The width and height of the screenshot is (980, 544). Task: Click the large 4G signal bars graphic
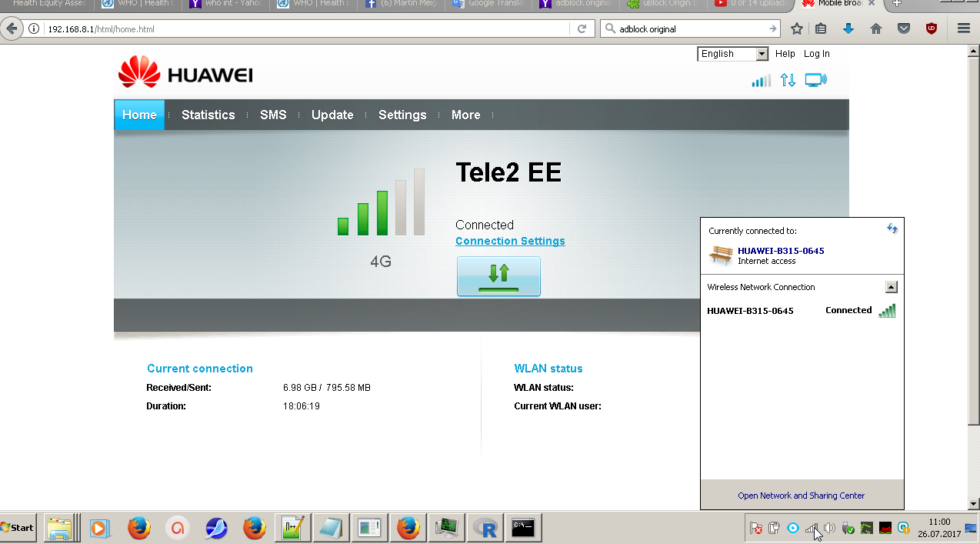pyautogui.click(x=381, y=202)
